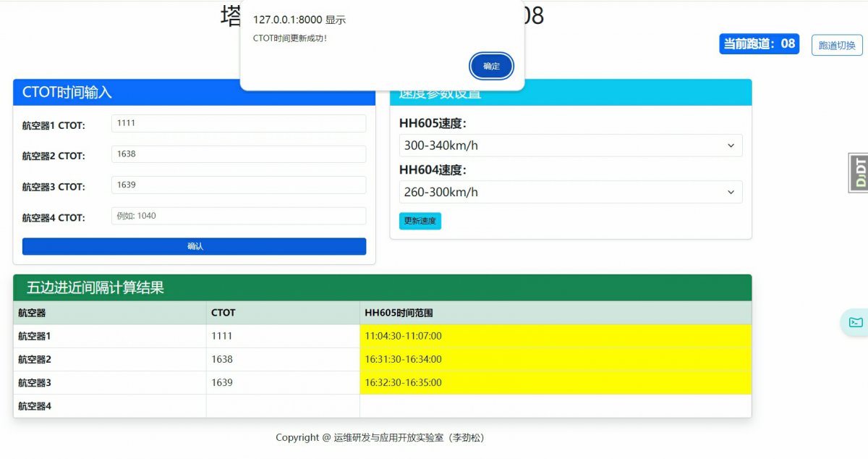Image resolution: width=868 pixels, height=459 pixels.
Task: Click the 当前跑道 08 runway badge
Action: 759,44
